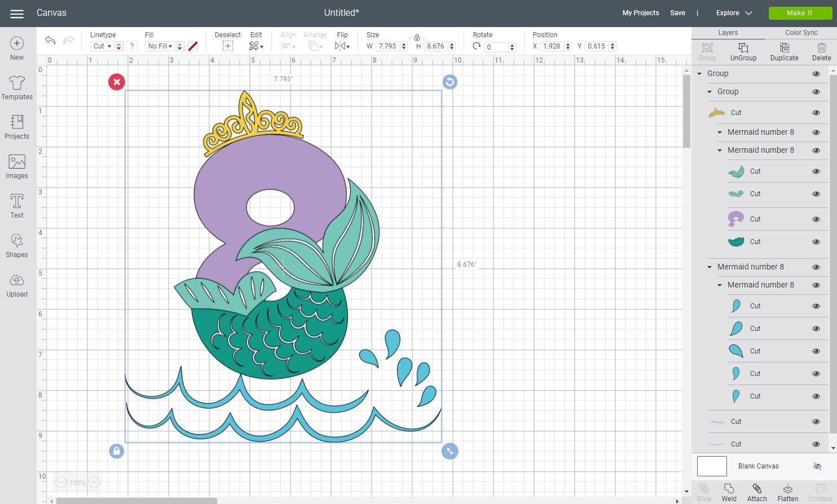Click the Make It button
The image size is (837, 504).
(799, 12)
